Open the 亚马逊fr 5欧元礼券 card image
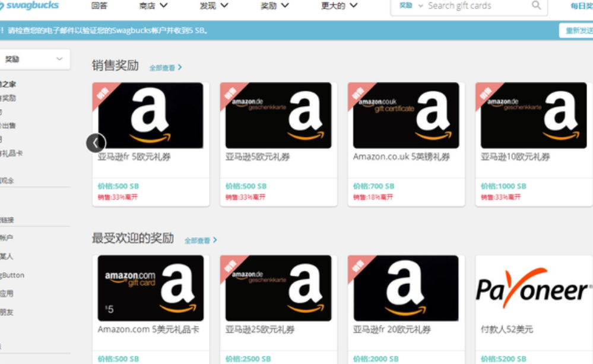Image resolution: width=593 pixels, height=364 pixels. click(x=151, y=116)
